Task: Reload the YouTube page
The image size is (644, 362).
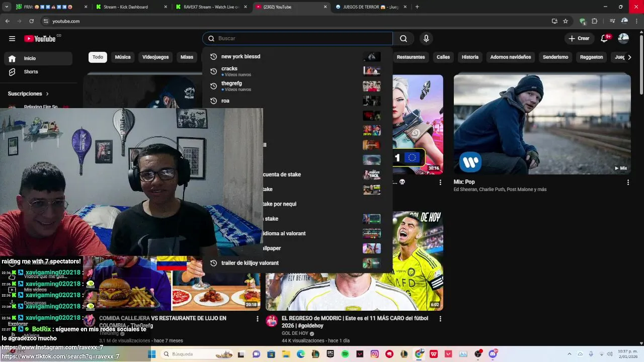Action: (31, 21)
